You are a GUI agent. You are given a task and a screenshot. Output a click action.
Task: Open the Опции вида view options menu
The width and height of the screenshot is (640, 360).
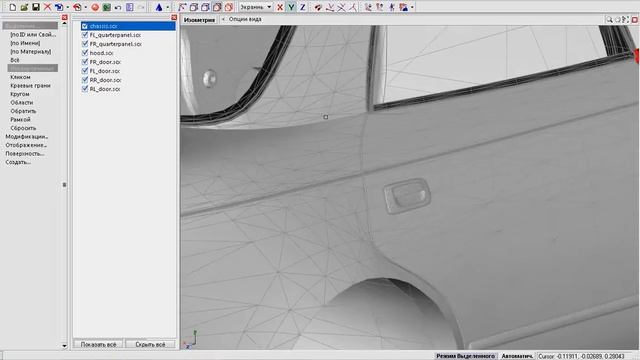coord(245,19)
